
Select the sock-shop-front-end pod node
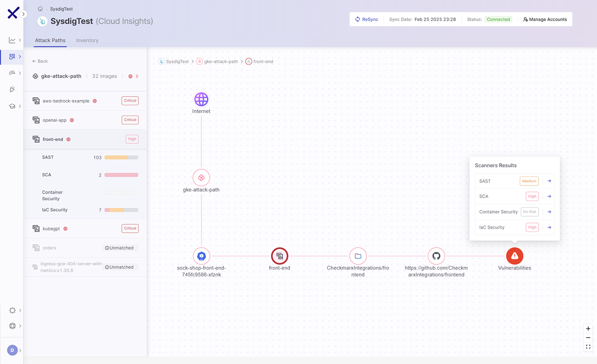pyautogui.click(x=201, y=256)
